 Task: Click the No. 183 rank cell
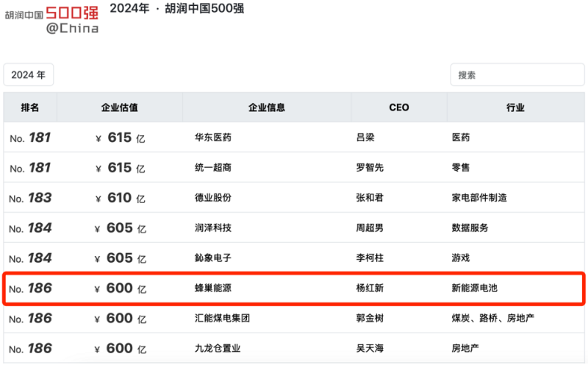[30, 198]
